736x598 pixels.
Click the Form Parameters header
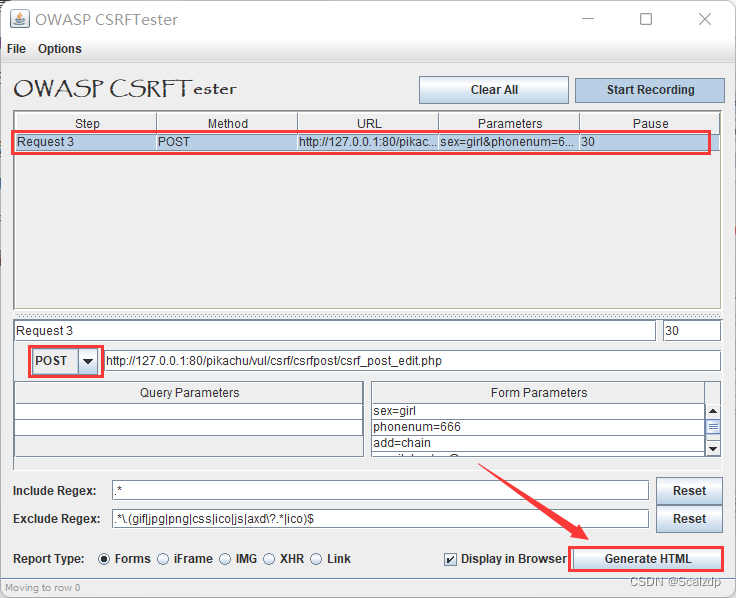[538, 393]
